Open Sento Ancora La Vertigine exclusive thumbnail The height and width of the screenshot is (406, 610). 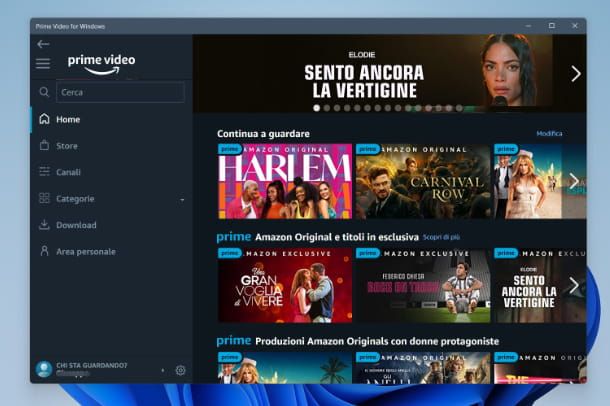click(540, 285)
